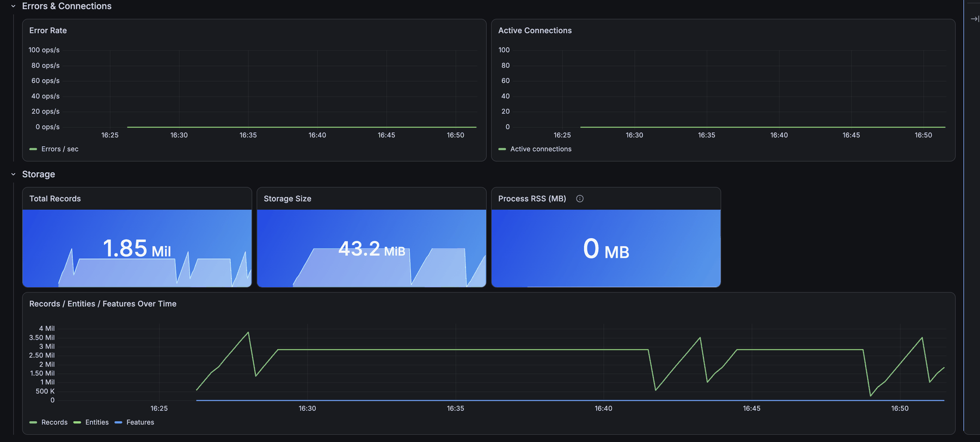Click the 16:50 label in Error Rate chart
The height and width of the screenshot is (442, 980).
tap(456, 135)
